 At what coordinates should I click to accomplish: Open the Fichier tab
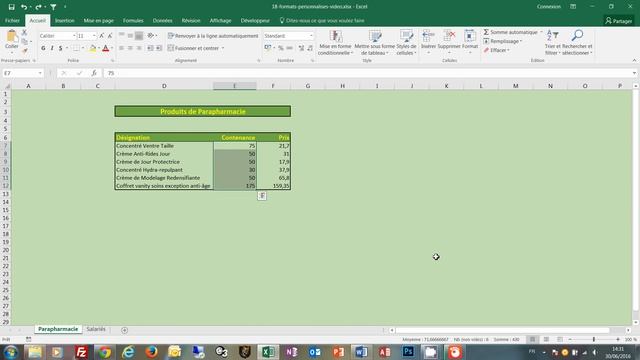point(12,20)
